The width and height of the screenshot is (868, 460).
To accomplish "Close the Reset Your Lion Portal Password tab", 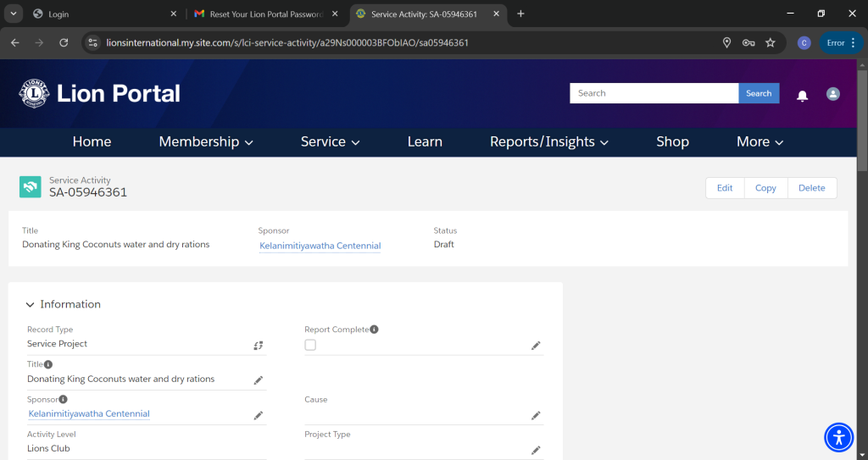I will pyautogui.click(x=335, y=14).
